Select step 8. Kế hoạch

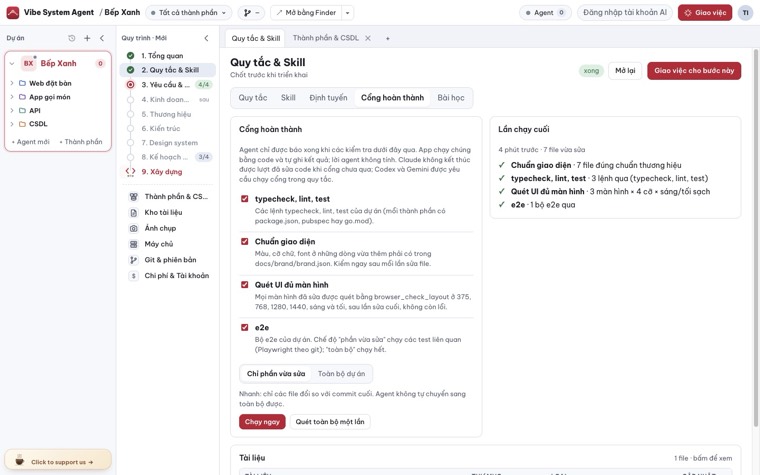click(x=168, y=157)
